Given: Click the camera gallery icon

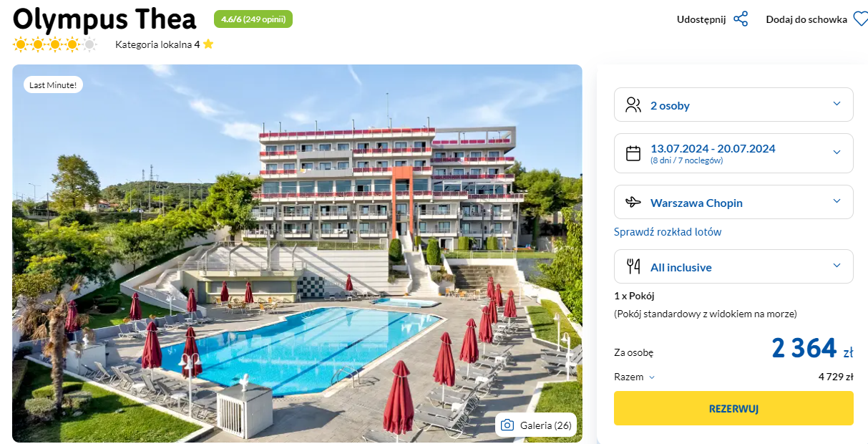Looking at the screenshot, I should (507, 425).
